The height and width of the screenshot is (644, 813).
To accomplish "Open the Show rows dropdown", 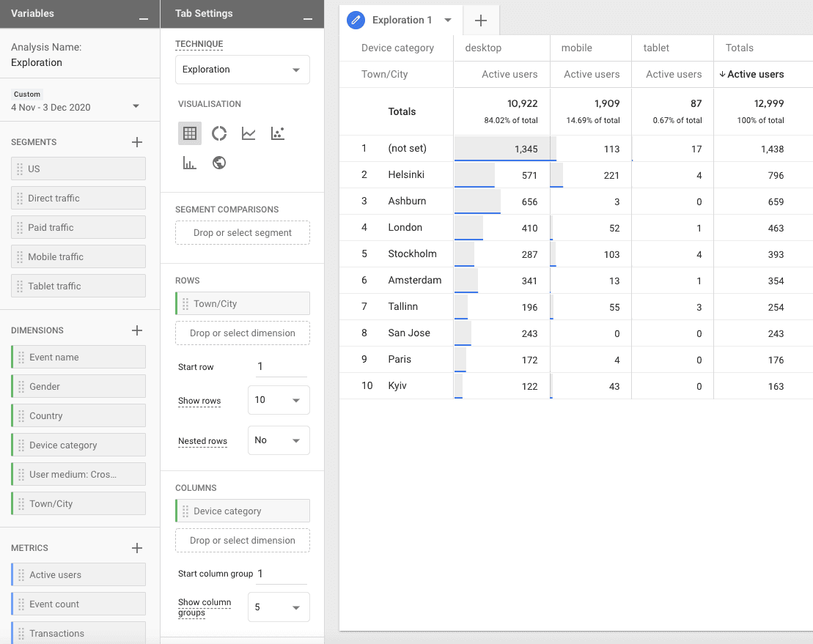I will pos(278,400).
